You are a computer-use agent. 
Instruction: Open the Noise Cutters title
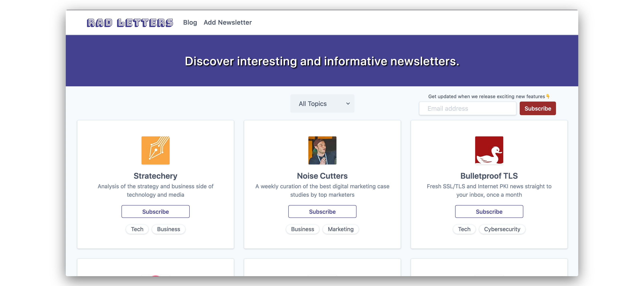[322, 176]
